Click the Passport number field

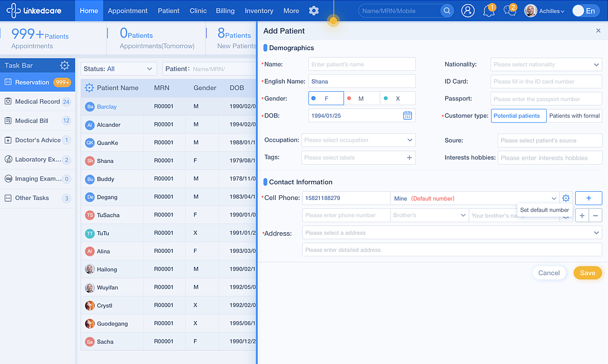tap(546, 99)
